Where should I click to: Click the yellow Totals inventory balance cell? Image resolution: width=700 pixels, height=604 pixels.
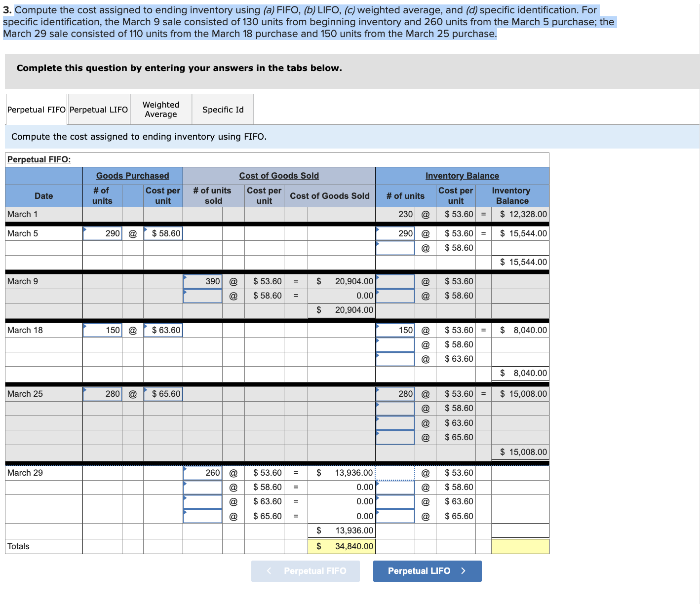(519, 546)
